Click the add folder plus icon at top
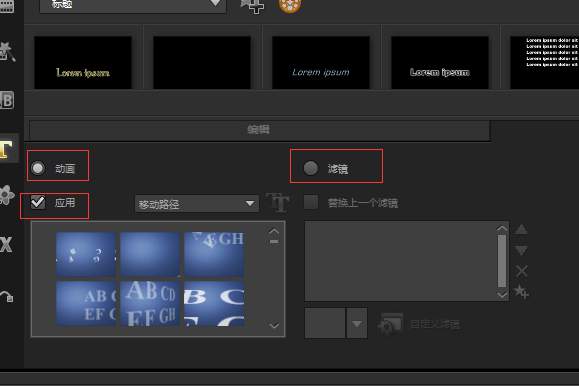The height and width of the screenshot is (386, 579). point(253,5)
